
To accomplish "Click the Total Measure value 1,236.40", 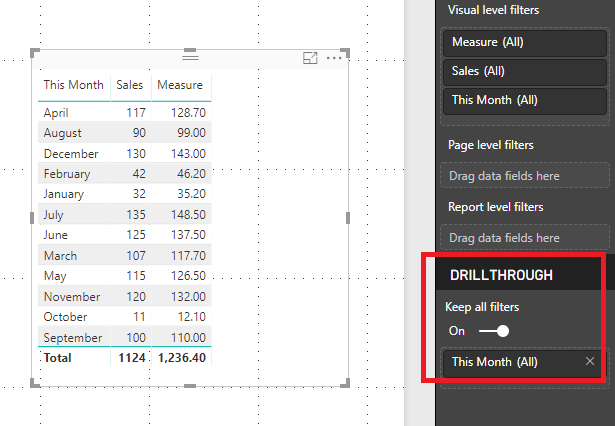I will click(x=182, y=358).
